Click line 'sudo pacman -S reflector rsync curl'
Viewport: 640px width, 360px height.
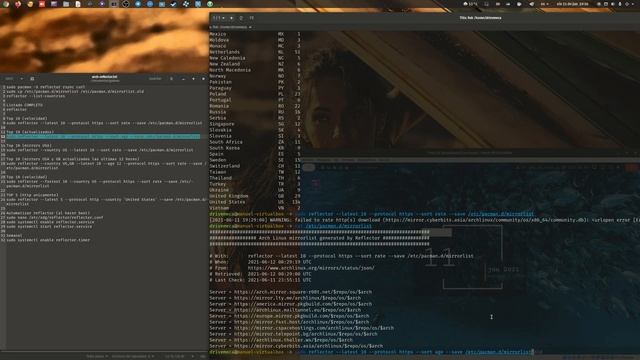46,87
